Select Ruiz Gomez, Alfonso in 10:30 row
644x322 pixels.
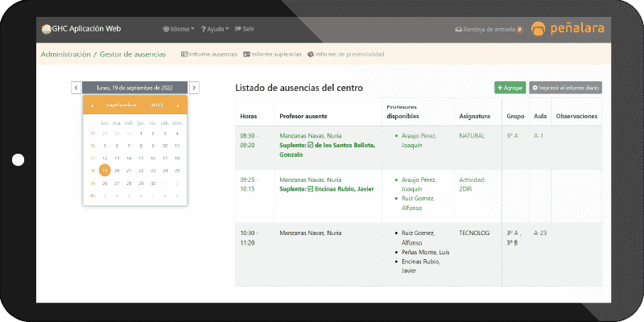418,237
